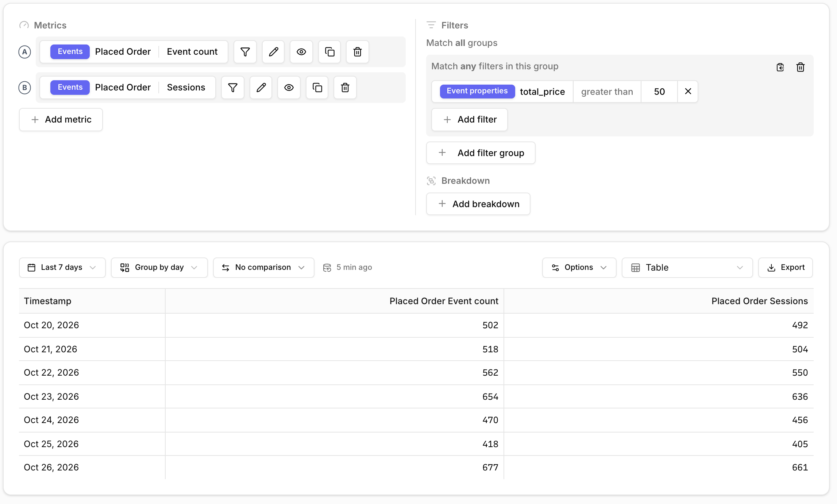Delete metric A Event count
This screenshot has width=837, height=504.
(358, 52)
